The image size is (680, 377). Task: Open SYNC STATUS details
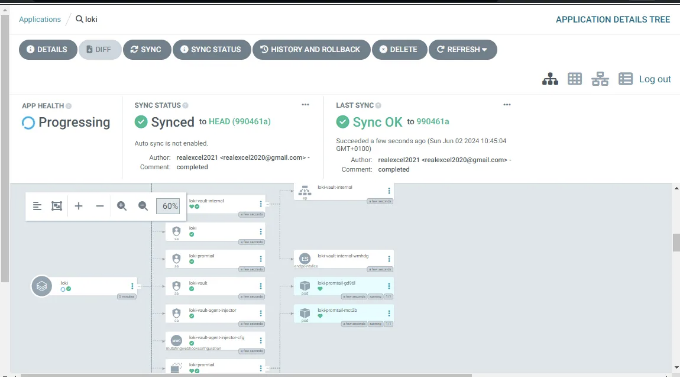pos(212,49)
